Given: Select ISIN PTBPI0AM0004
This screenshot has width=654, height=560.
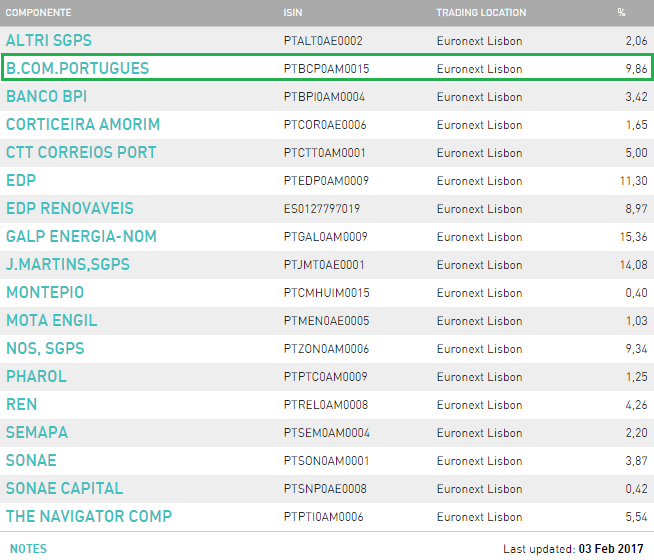Looking at the screenshot, I should tap(324, 97).
